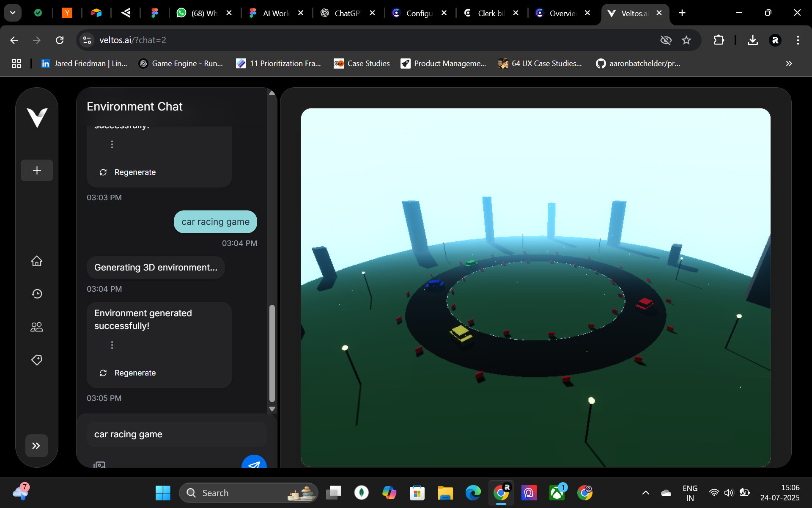The height and width of the screenshot is (508, 812).
Task: Bookmark this page with star icon
Action: pyautogui.click(x=686, y=40)
